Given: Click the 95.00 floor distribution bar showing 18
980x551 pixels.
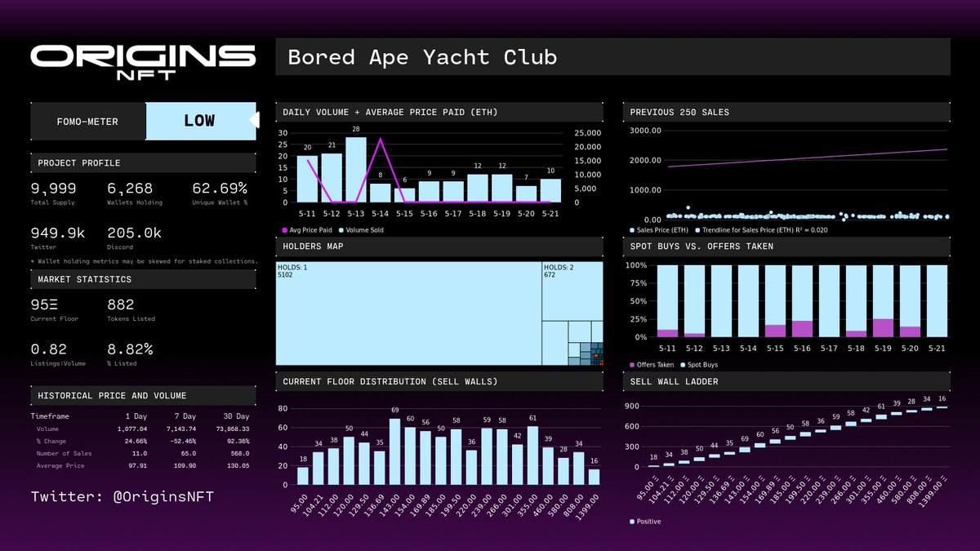Looking at the screenshot, I should 303,476.
